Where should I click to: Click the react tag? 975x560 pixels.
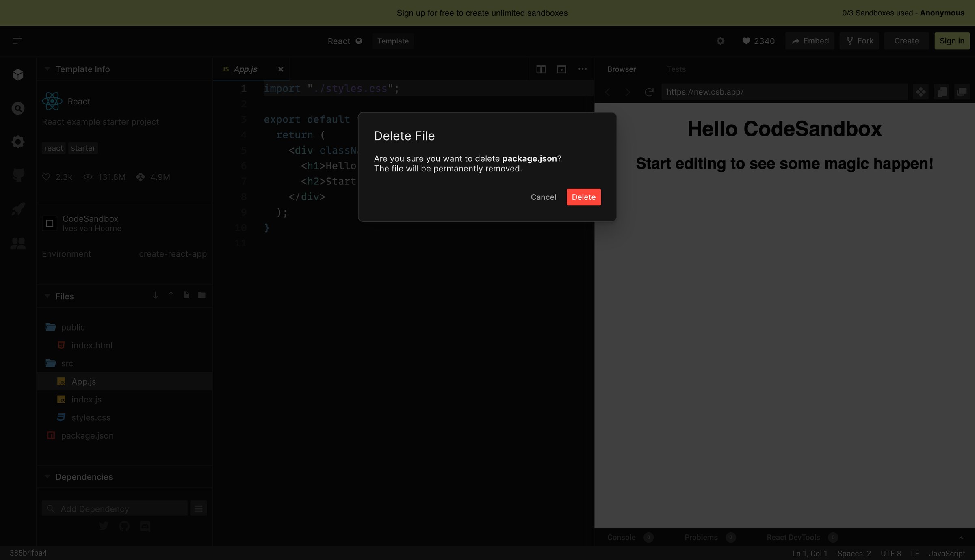click(54, 148)
